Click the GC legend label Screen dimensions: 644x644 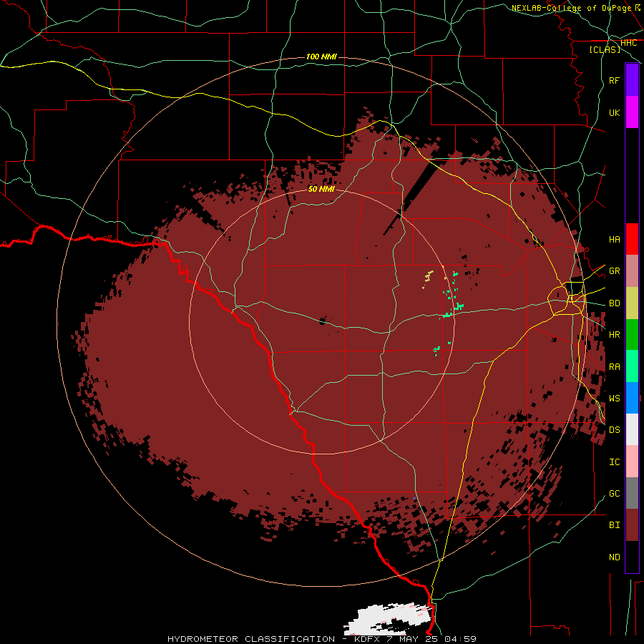tap(614, 494)
